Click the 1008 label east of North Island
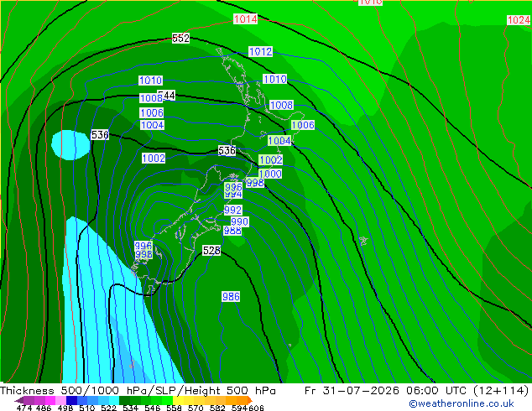This screenshot has width=532, height=411. [281, 105]
